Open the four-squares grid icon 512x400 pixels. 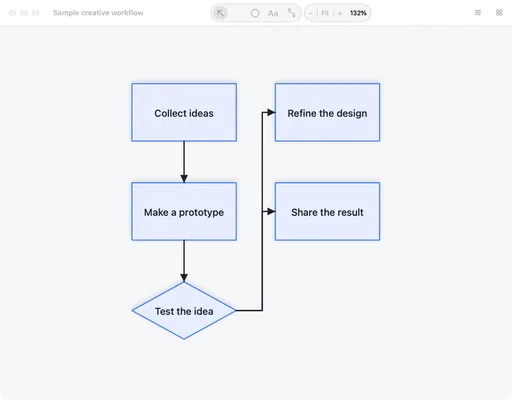499,13
